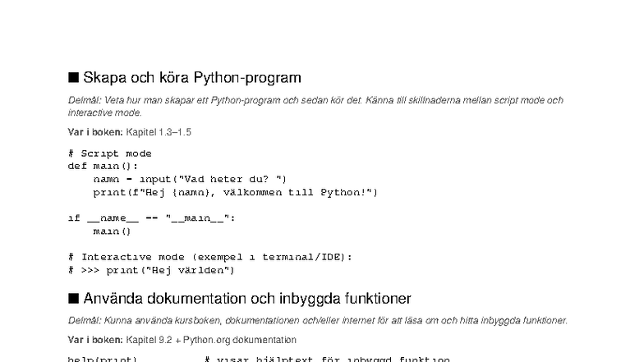The width and height of the screenshot is (644, 362).
Task: Click the print 'välkommen till Python!' line
Action: tap(235, 192)
